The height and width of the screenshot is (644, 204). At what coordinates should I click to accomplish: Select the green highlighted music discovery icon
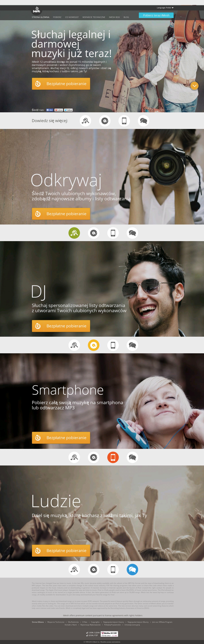(74, 233)
